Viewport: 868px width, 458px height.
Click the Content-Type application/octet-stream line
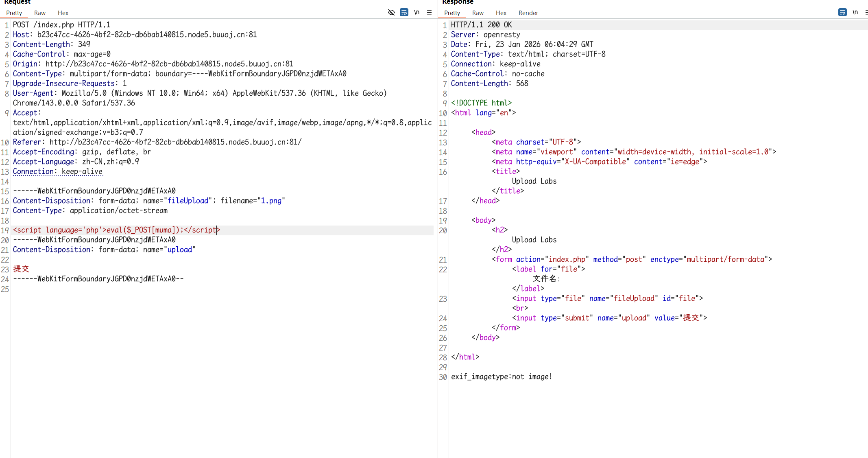coord(90,210)
